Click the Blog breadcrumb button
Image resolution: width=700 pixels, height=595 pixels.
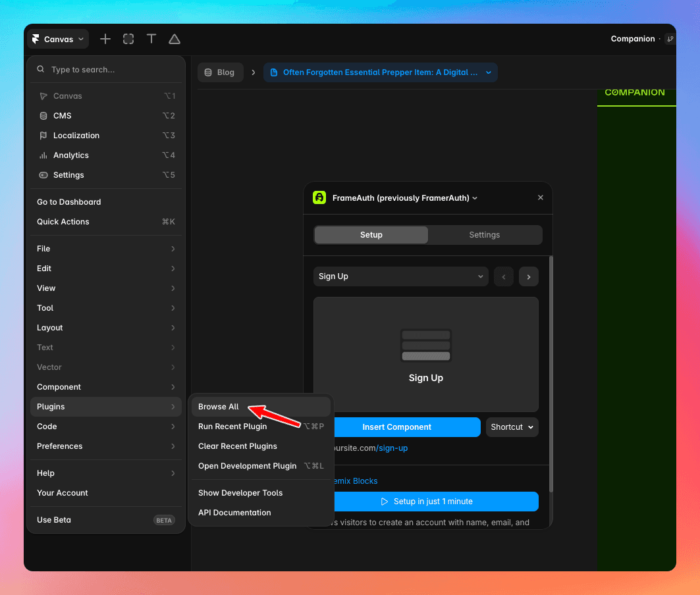pyautogui.click(x=220, y=72)
